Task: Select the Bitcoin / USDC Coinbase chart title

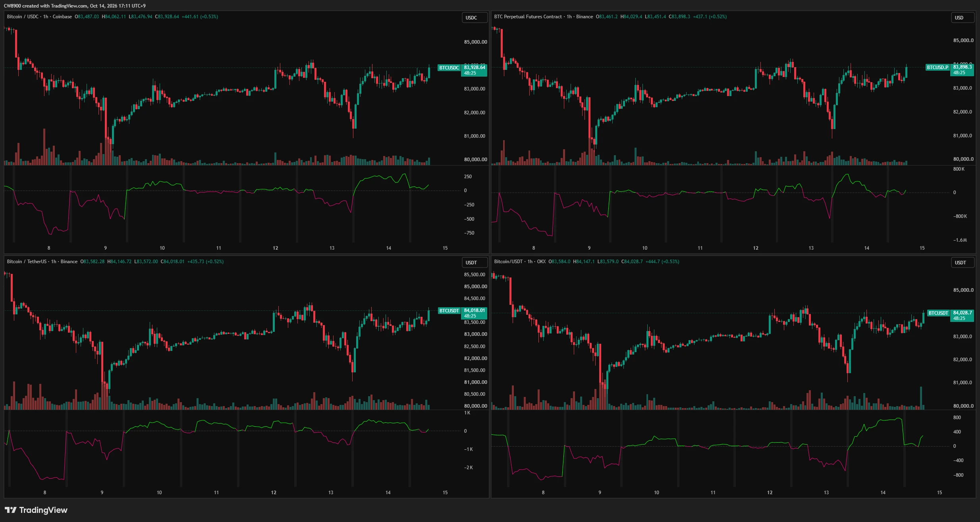Action: click(39, 17)
